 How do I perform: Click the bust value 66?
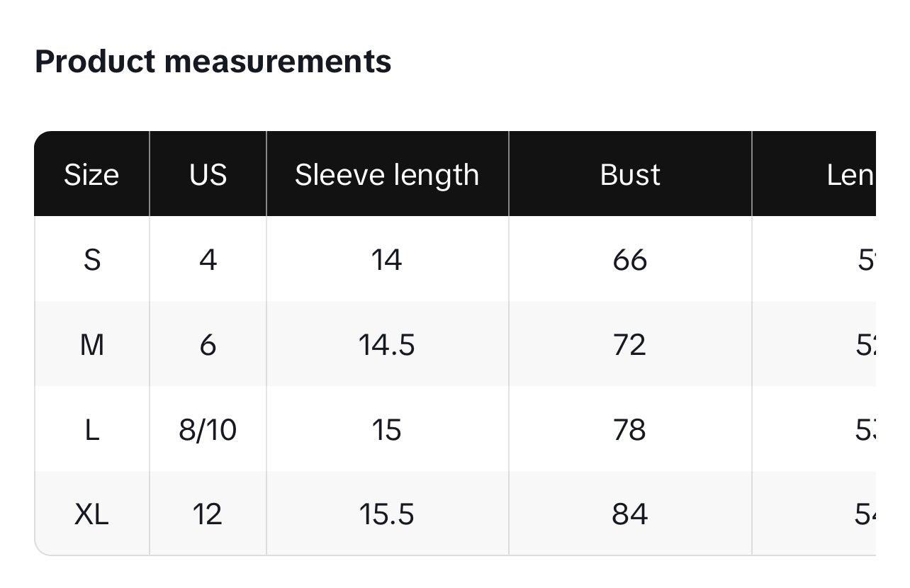[630, 260]
